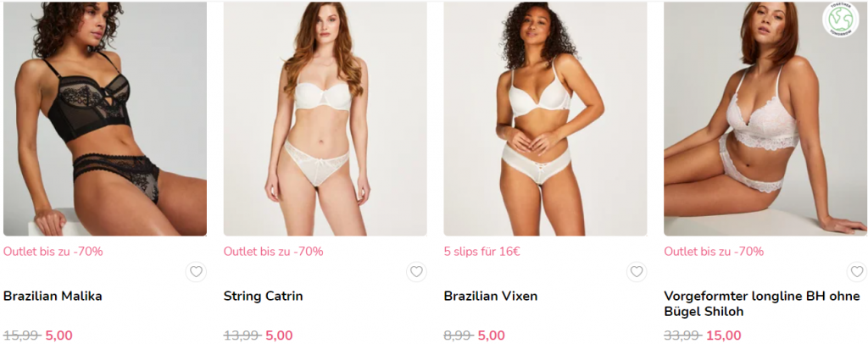Image resolution: width=868 pixels, height=344 pixels.
Task: Open Vorgeformter longline BH ohne Bügel Shiloh
Action: point(762,303)
